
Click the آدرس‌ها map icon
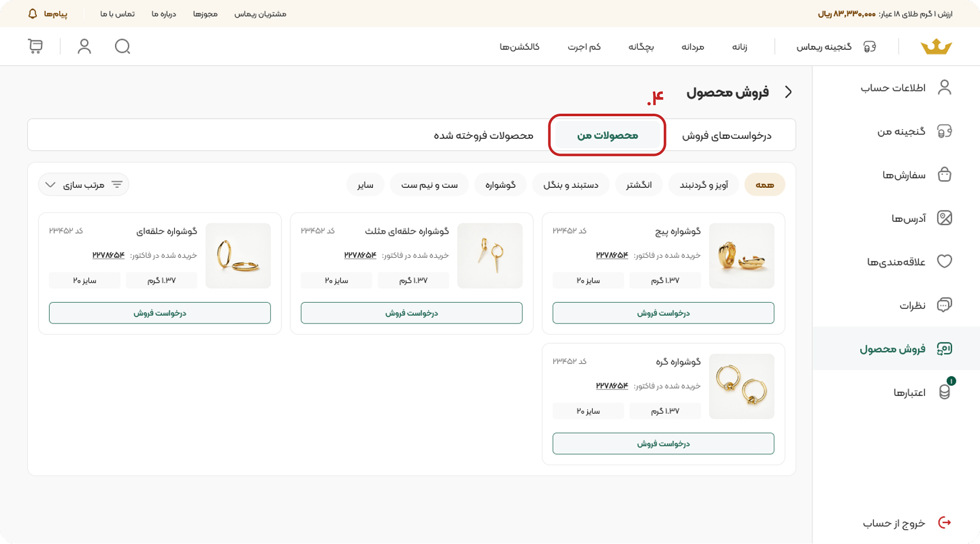[x=944, y=218]
